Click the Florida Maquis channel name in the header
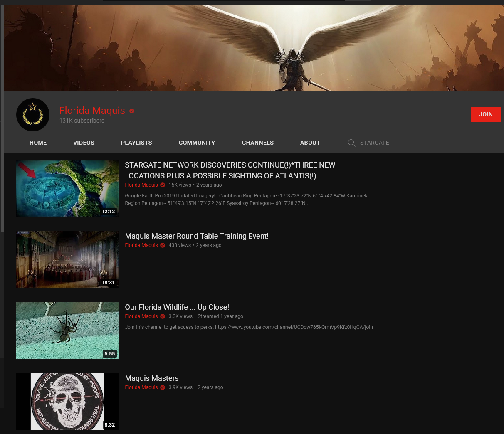 (92, 111)
